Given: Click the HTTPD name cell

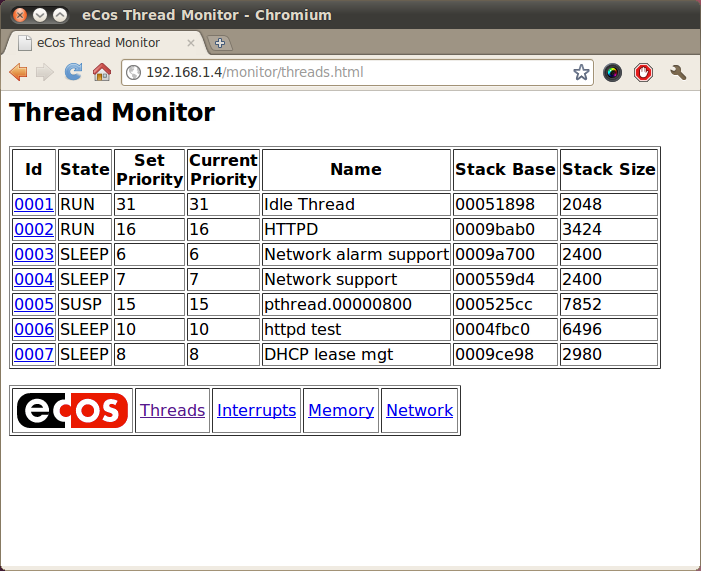Looking at the screenshot, I should coord(356,229).
